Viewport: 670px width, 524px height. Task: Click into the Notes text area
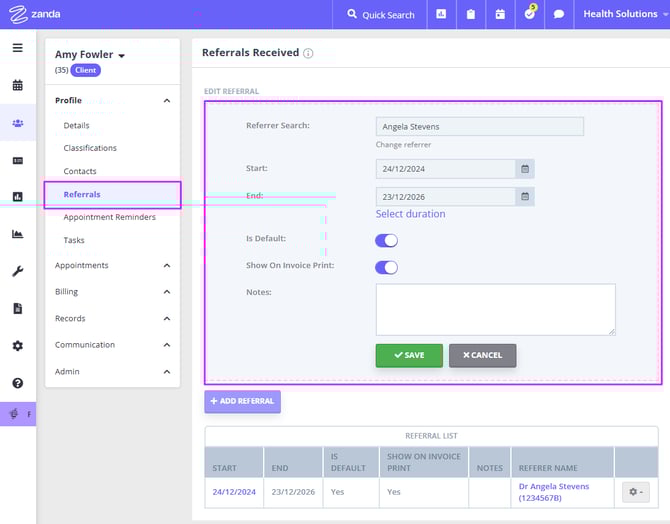tap(495, 309)
